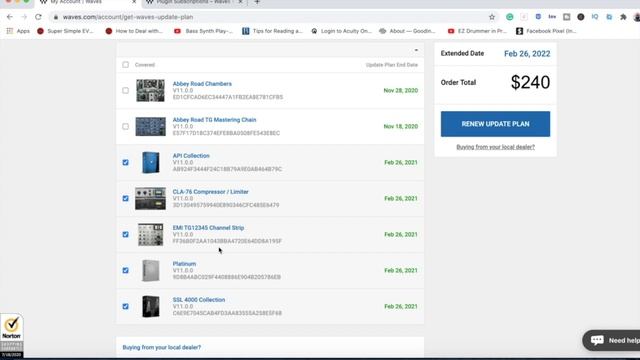640x360 pixels.
Task: Open the Super Simple EV bookmark
Action: [65, 31]
